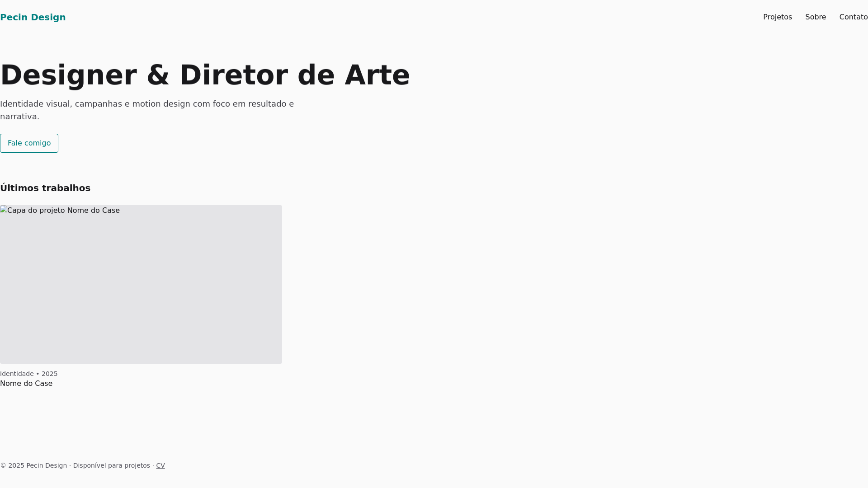Click the © 2025 Pecin Design copyright text

point(33,465)
